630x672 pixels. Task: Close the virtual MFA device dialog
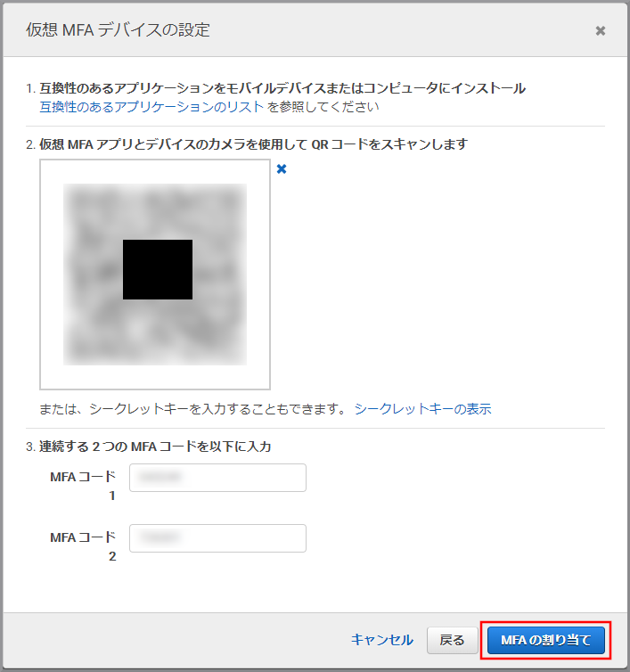600,31
